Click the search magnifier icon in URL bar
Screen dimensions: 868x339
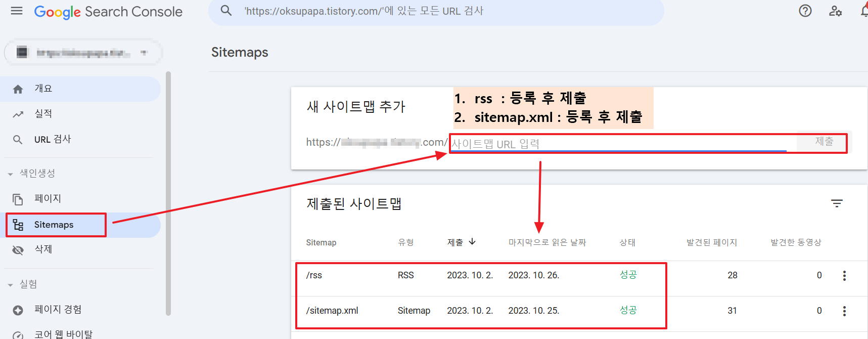(x=226, y=11)
